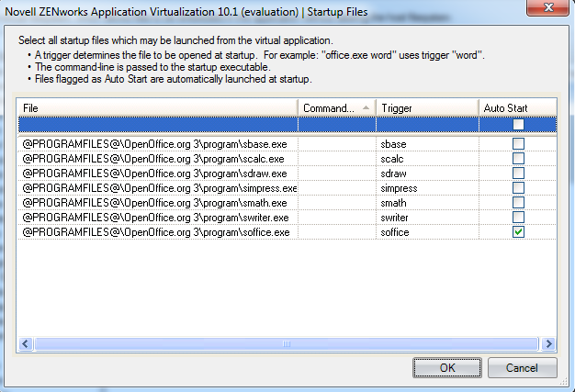Enable Auto Start for scalc.exe
This screenshot has width=575, height=392.
pos(518,158)
